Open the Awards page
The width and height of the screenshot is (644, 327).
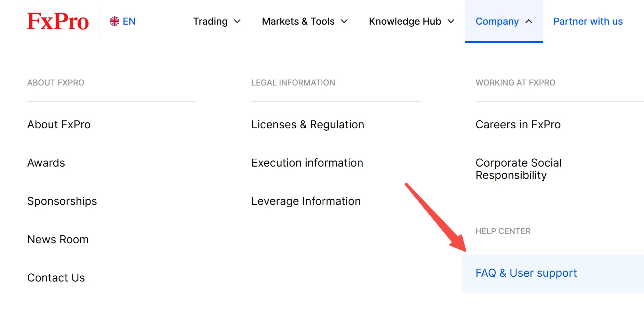tap(46, 163)
